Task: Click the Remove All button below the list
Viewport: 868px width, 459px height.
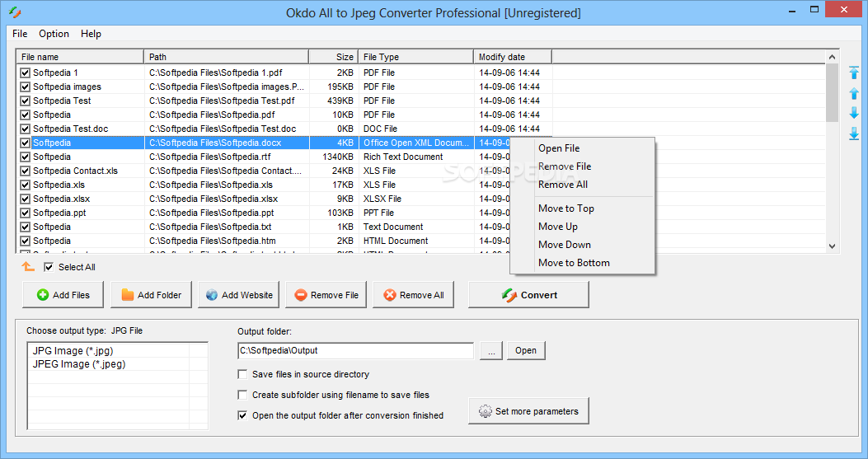Action: (414, 295)
